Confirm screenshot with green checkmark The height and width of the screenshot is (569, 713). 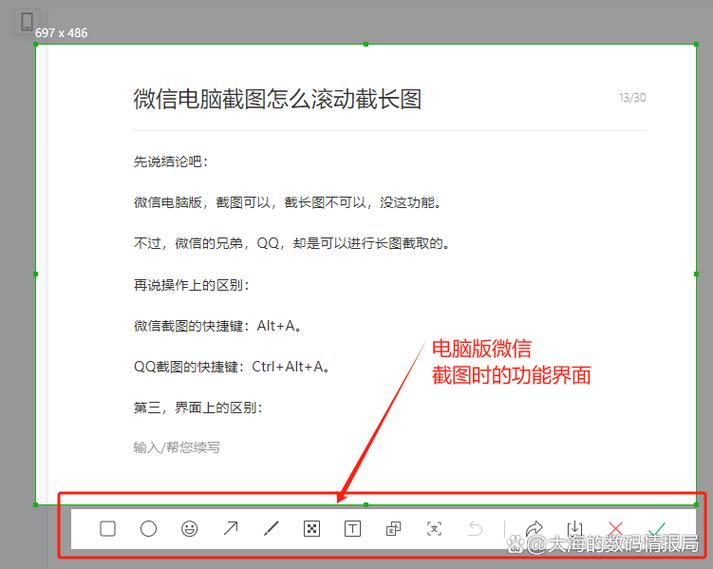(657, 529)
